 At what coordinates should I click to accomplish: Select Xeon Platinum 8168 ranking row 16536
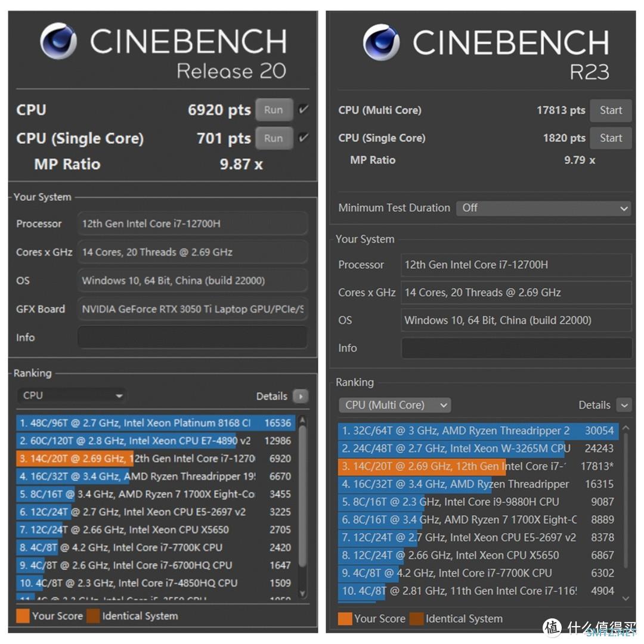tap(156, 423)
